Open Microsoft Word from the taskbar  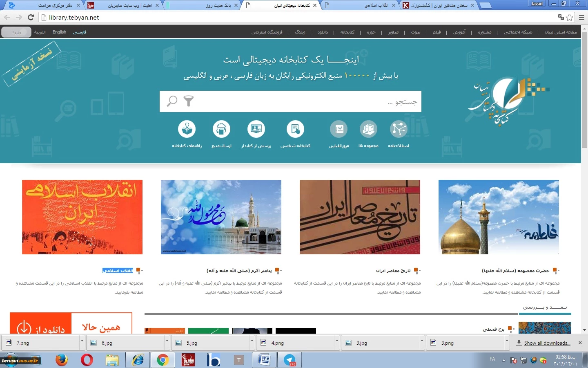coord(264,360)
